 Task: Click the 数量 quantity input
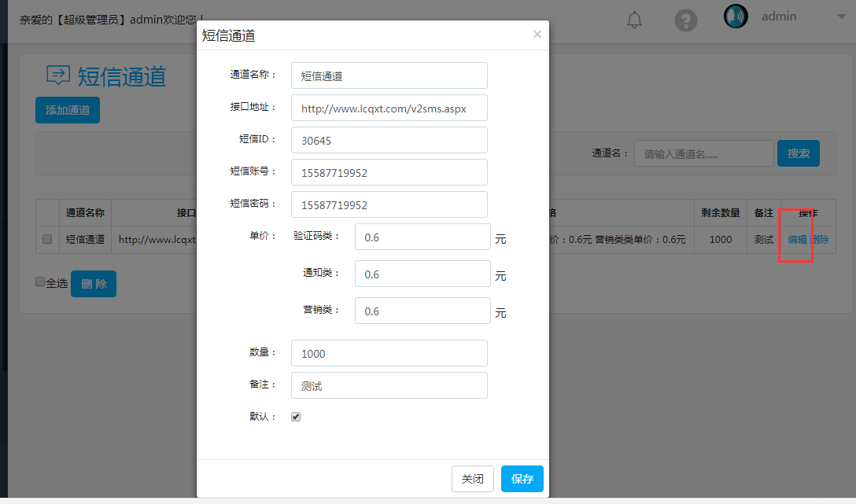389,353
